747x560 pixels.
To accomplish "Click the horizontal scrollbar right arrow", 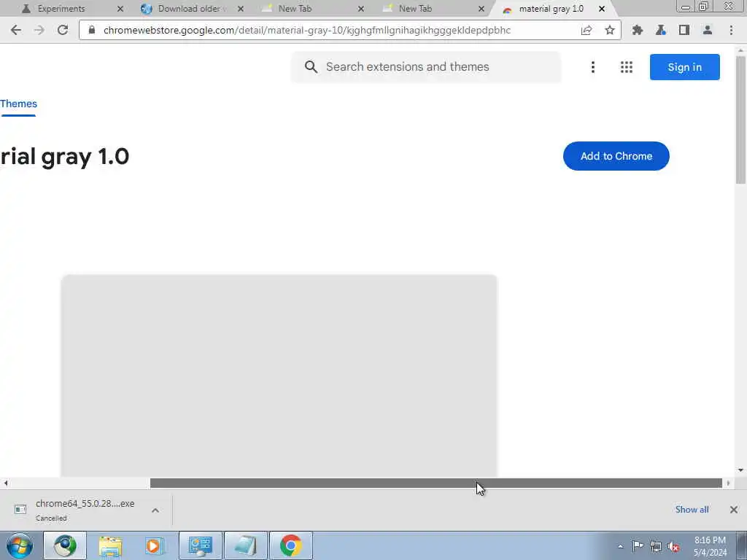I will [728, 483].
